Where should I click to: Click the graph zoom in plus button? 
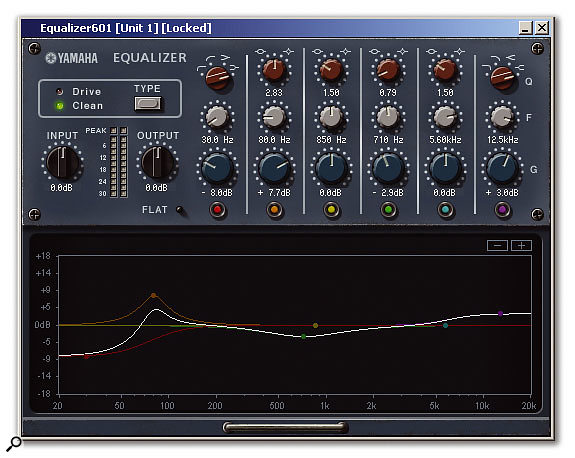click(521, 245)
